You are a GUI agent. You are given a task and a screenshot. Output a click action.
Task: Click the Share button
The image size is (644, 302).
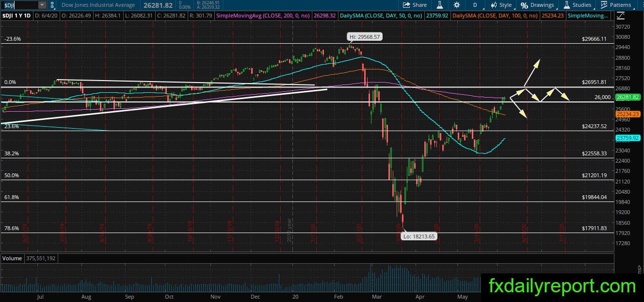[415, 5]
